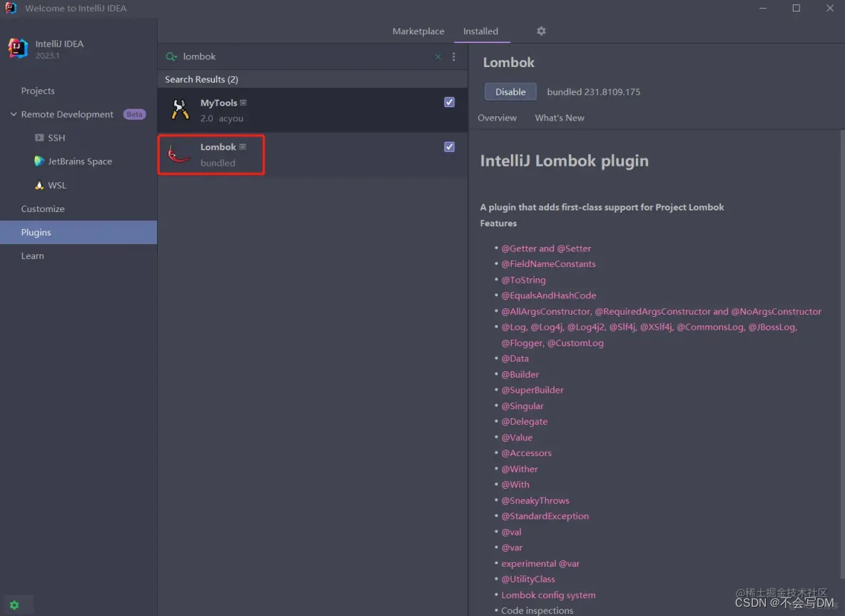
Task: Open @SuperBuilder link
Action: pos(532,390)
